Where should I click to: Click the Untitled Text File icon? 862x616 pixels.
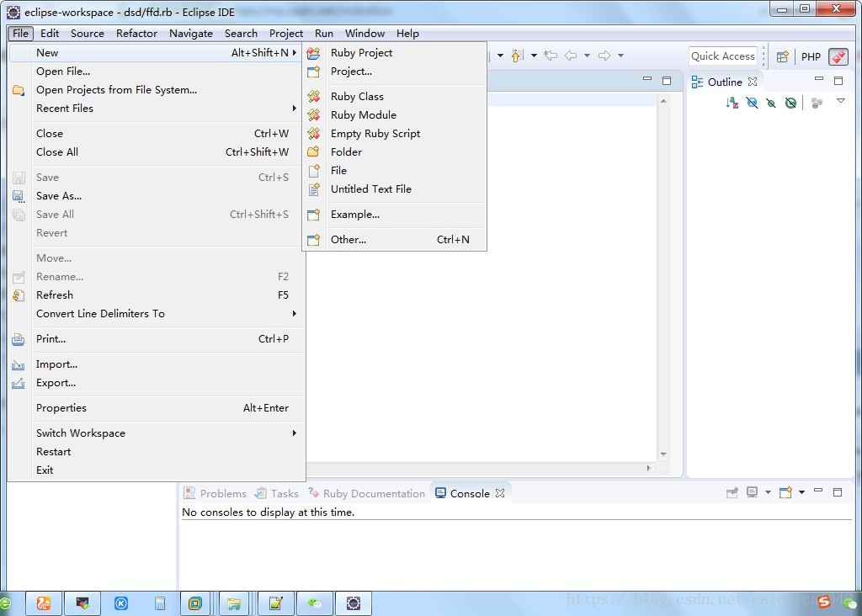(313, 189)
